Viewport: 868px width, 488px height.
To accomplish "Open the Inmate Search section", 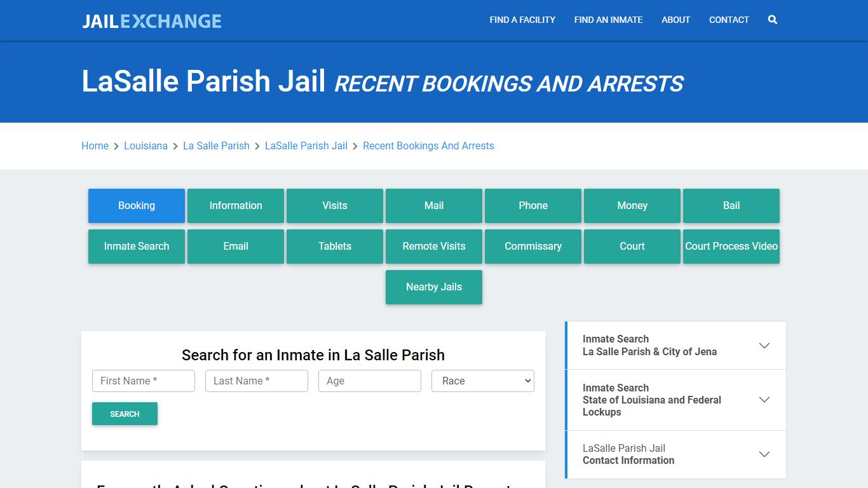I will click(x=137, y=246).
